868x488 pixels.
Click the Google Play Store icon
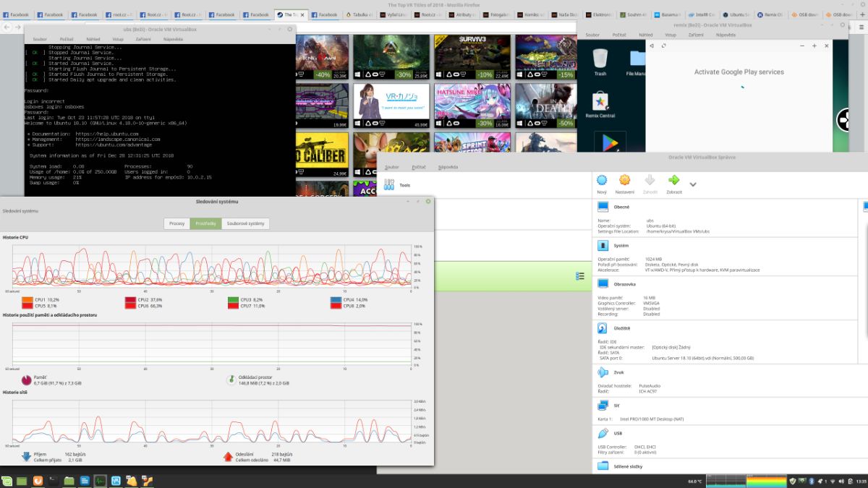pos(609,142)
